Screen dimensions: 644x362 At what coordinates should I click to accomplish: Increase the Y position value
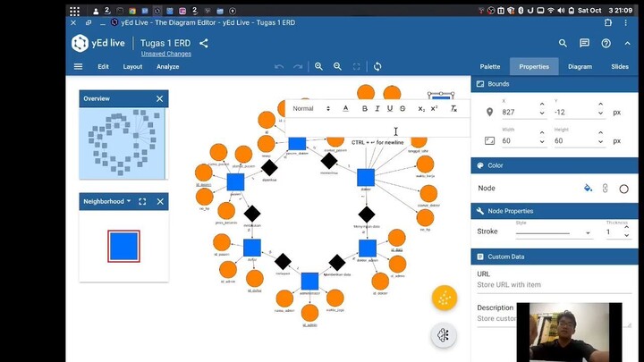coord(600,105)
